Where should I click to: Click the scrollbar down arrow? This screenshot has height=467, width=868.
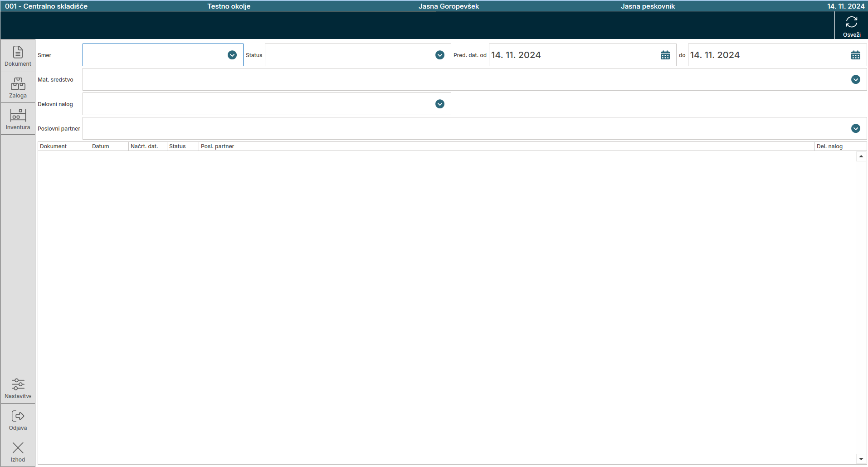pos(861,459)
